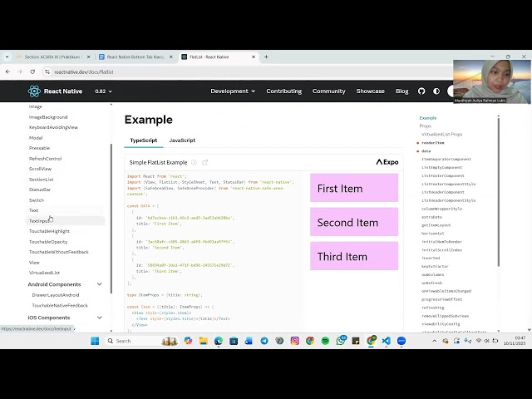Open the Switch component docs link
The width and height of the screenshot is (532, 399).
click(x=37, y=200)
